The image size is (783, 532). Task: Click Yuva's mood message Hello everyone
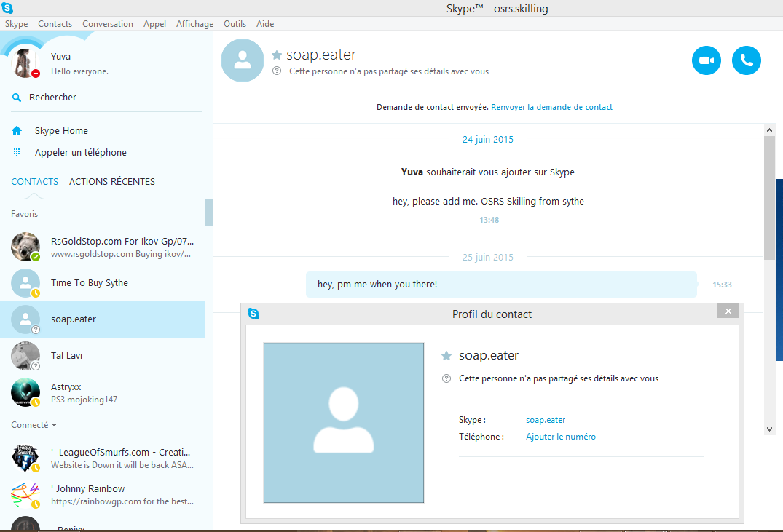[79, 71]
